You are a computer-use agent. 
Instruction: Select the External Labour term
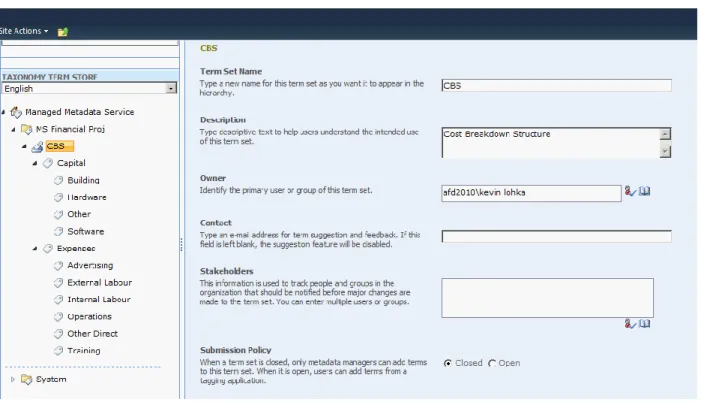pos(100,283)
